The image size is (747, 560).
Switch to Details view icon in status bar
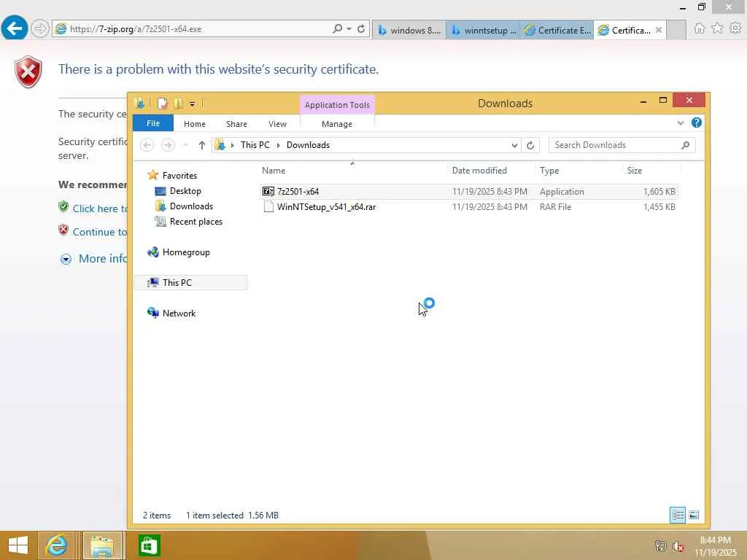pyautogui.click(x=678, y=515)
